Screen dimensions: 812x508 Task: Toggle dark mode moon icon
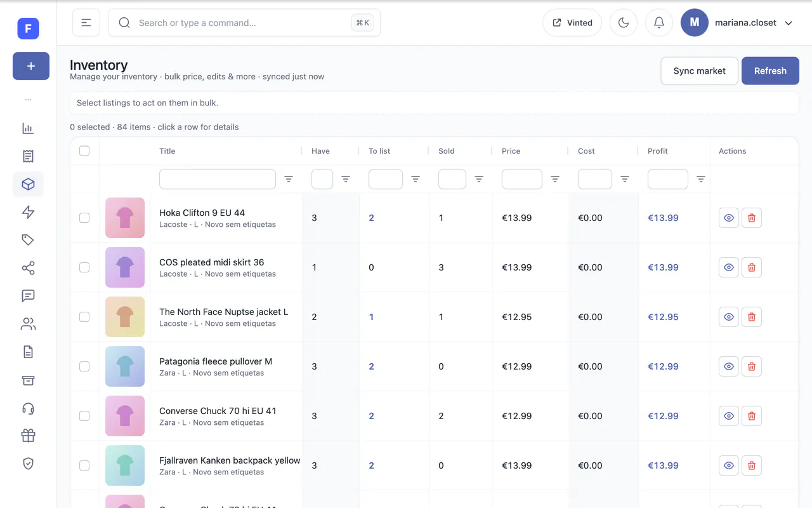click(624, 23)
